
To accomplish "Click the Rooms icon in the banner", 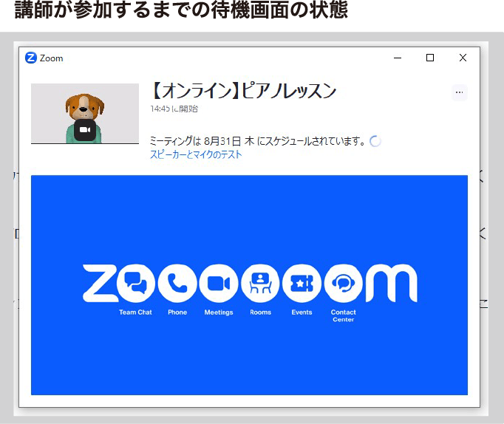I will [x=260, y=284].
